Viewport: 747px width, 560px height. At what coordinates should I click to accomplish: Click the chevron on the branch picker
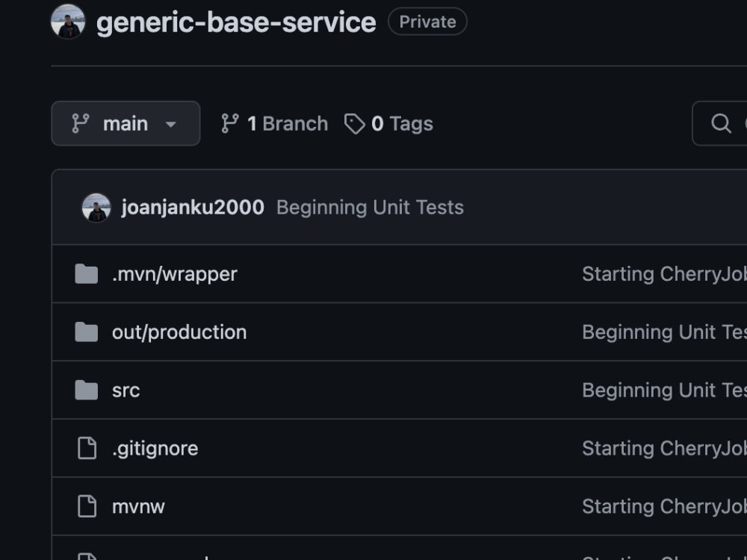point(170,125)
